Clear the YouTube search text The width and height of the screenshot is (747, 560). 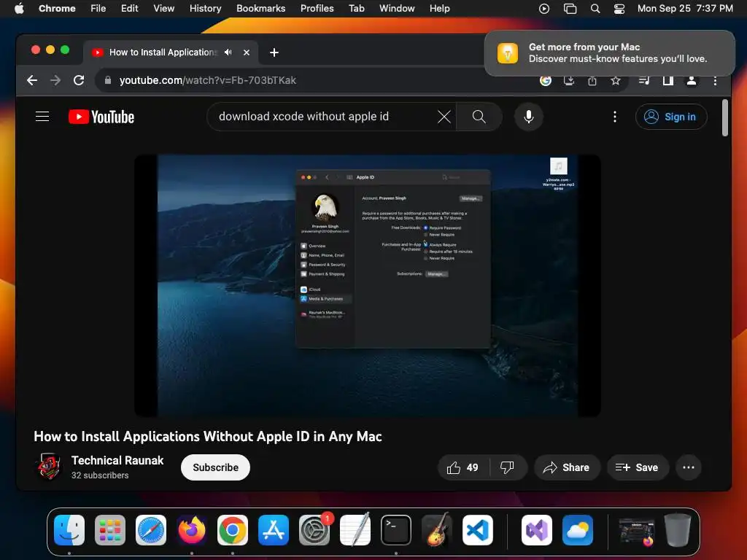click(x=444, y=117)
